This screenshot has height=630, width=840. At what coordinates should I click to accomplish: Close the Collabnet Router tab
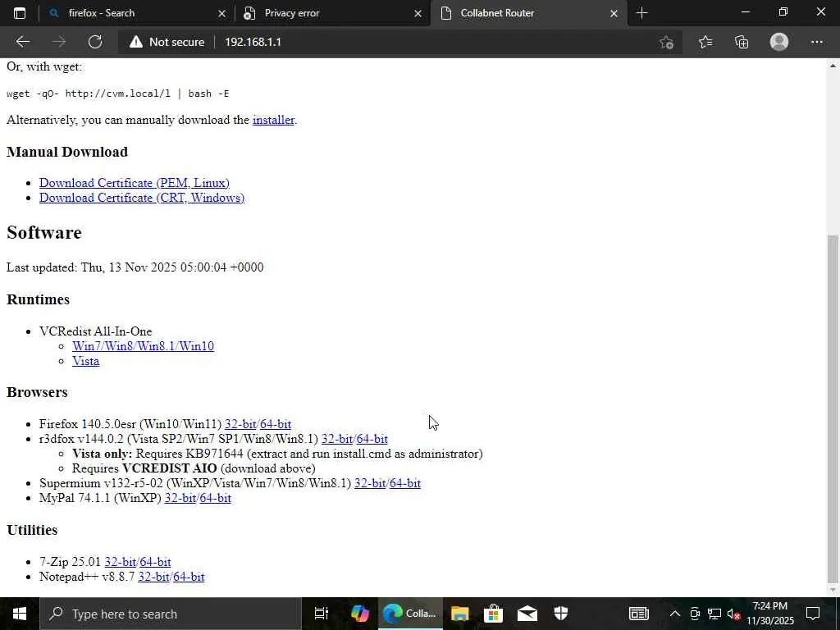614,13
